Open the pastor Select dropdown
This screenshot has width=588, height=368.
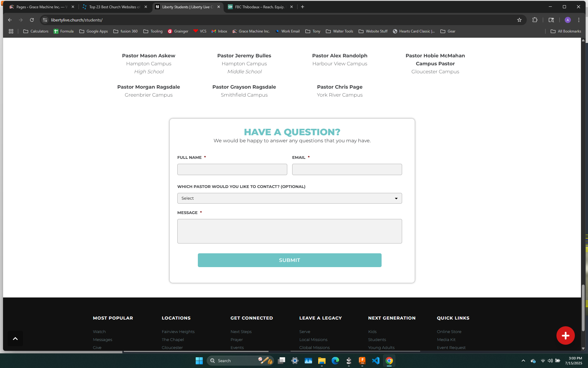289,198
